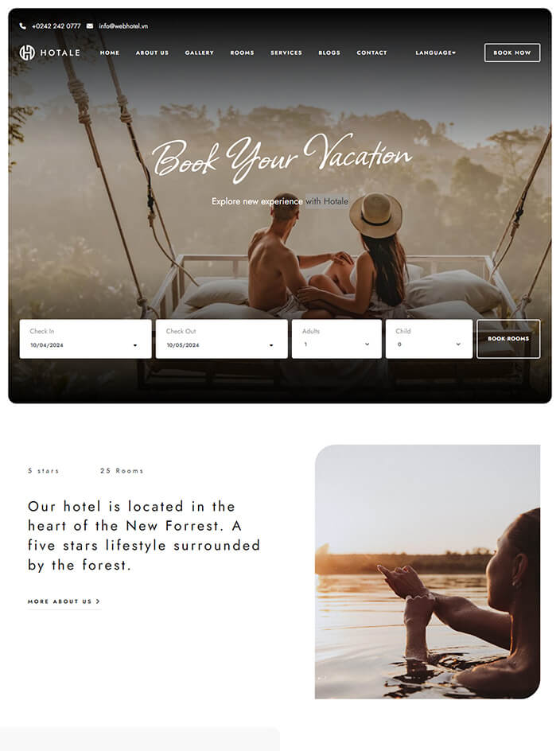
Task: Open the Check In date dropdown arrow
Action: pos(135,345)
